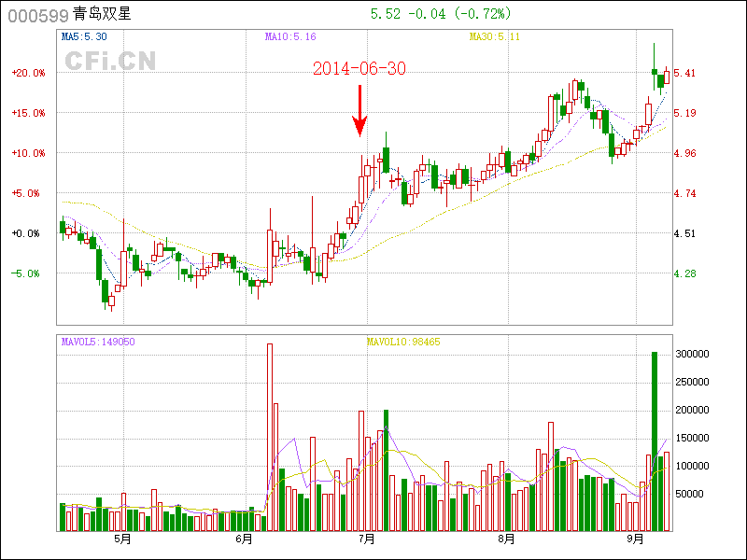Click the current price 5.52 in the header
The image size is (747, 560).
(386, 14)
